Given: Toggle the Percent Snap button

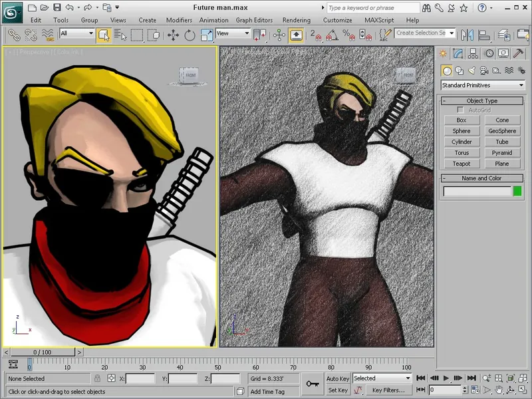Looking at the screenshot, I should pos(348,35).
